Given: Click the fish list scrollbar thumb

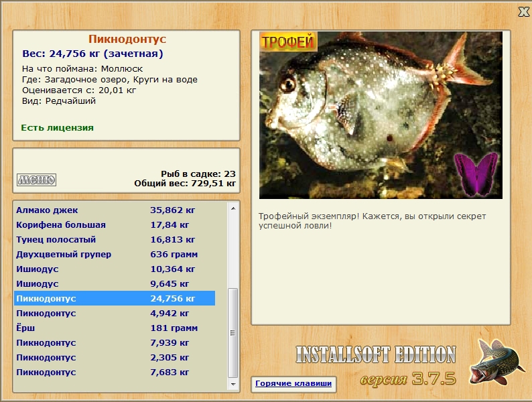Looking at the screenshot, I should coord(232,333).
